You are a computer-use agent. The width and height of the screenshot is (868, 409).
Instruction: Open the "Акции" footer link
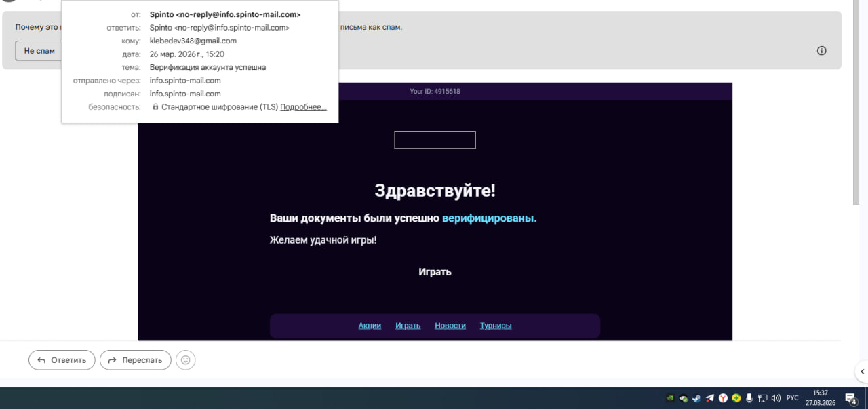tap(370, 326)
